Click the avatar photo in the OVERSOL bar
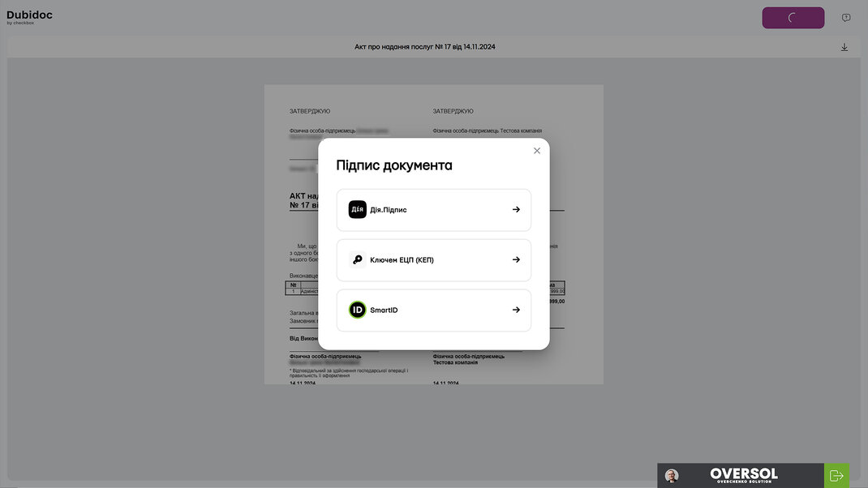 [x=672, y=476]
